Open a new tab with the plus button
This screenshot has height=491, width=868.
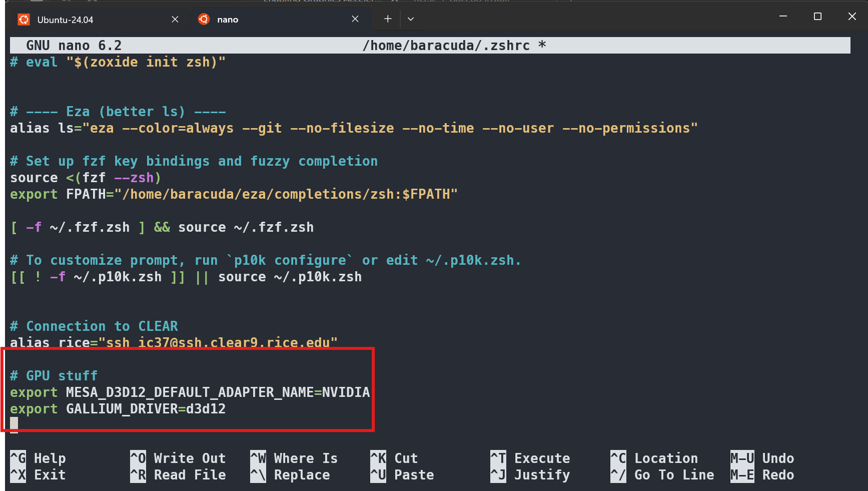388,19
